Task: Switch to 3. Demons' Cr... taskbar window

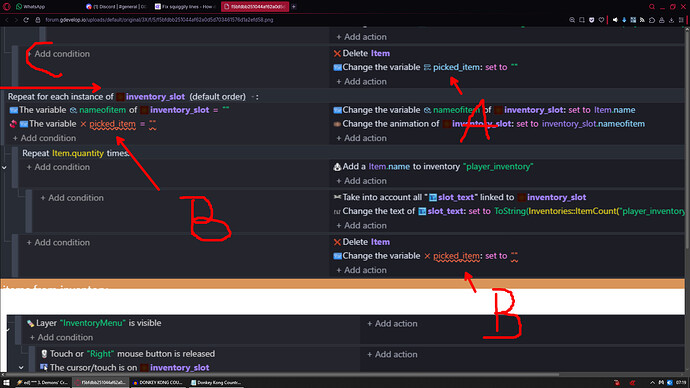Action: coord(42,383)
